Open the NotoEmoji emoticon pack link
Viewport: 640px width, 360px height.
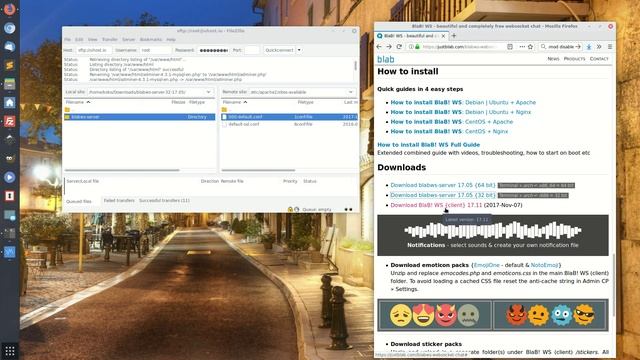tap(544, 265)
